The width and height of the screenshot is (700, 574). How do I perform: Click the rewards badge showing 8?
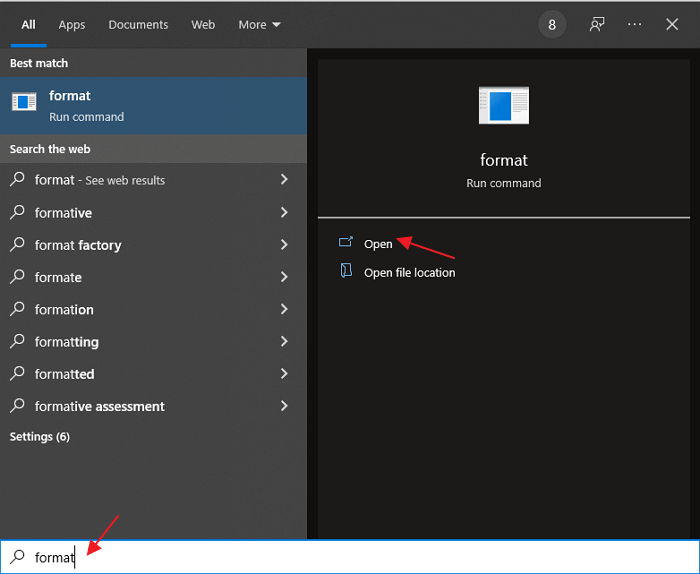tap(552, 25)
